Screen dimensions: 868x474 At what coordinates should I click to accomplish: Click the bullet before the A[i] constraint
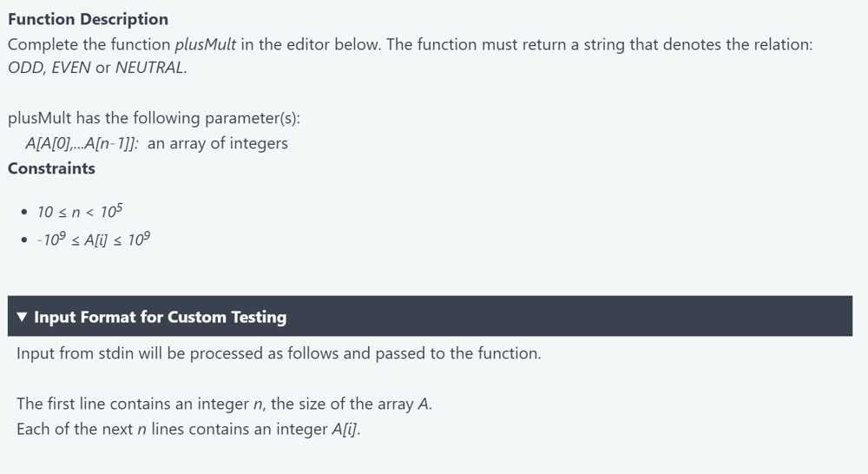[23, 240]
